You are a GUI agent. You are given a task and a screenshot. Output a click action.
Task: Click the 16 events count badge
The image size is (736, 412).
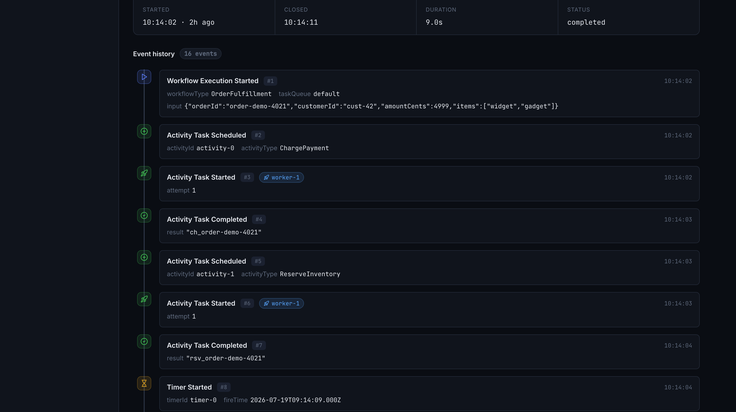coord(200,54)
